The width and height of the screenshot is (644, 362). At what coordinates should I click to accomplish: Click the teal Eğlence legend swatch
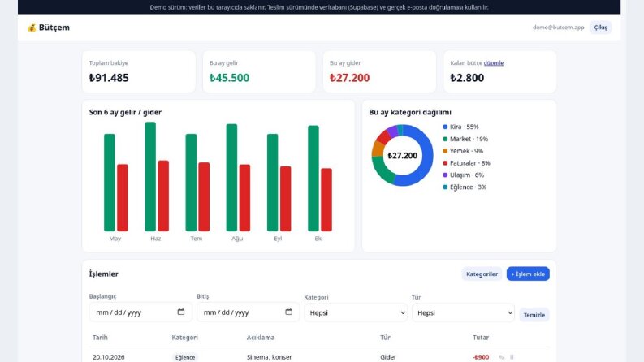[445, 187]
